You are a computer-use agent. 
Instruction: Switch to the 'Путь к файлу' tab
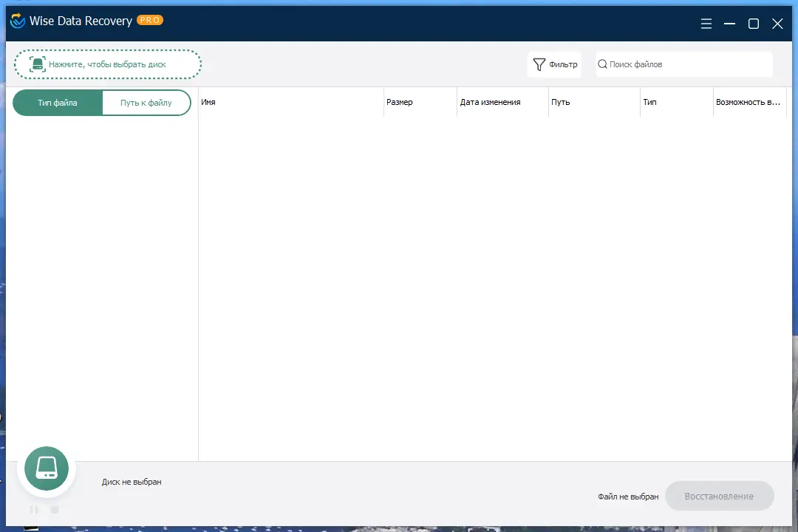146,103
